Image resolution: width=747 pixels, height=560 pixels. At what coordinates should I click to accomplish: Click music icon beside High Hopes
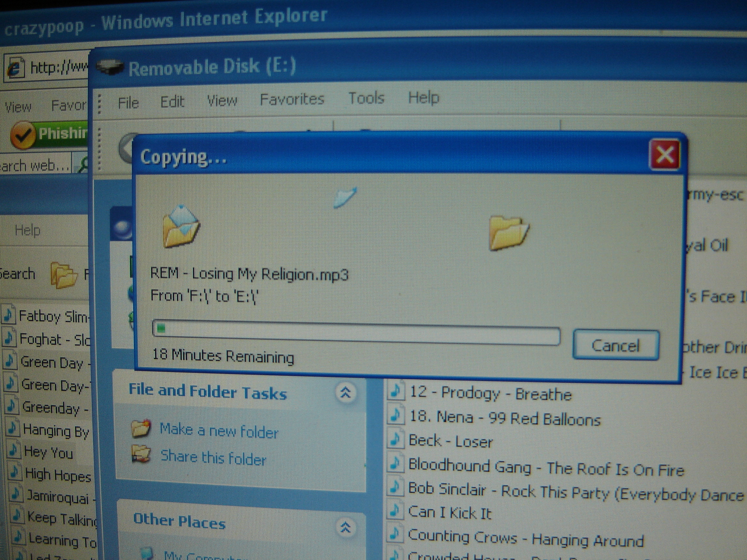[x=15, y=472]
